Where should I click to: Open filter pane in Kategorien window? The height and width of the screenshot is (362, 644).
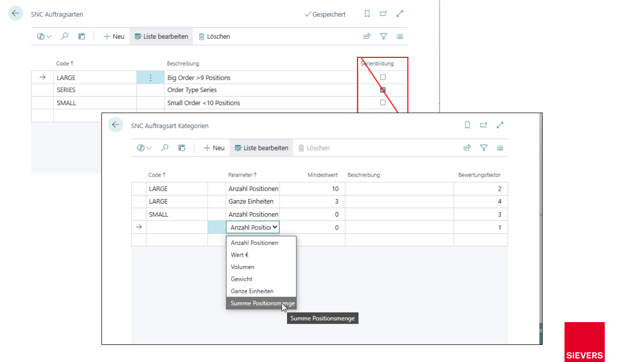click(x=484, y=148)
